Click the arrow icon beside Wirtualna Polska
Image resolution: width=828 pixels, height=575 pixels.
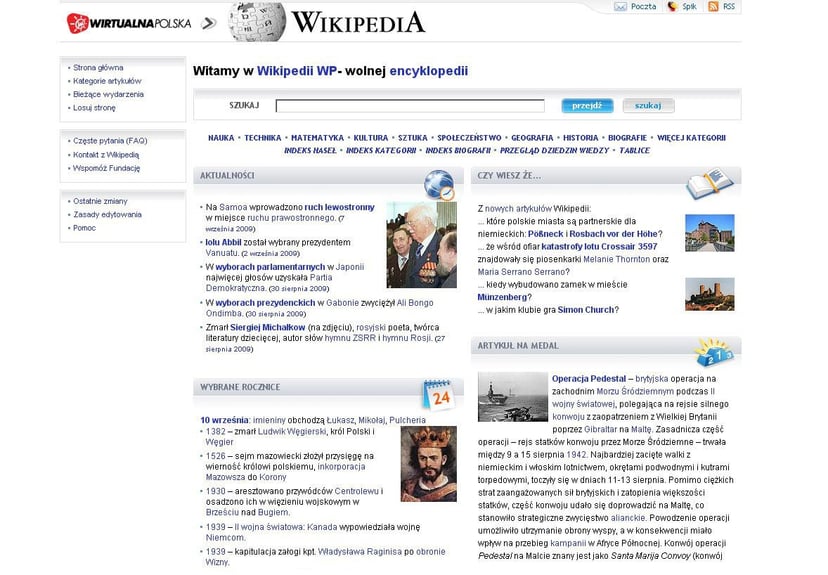pyautogui.click(x=209, y=23)
